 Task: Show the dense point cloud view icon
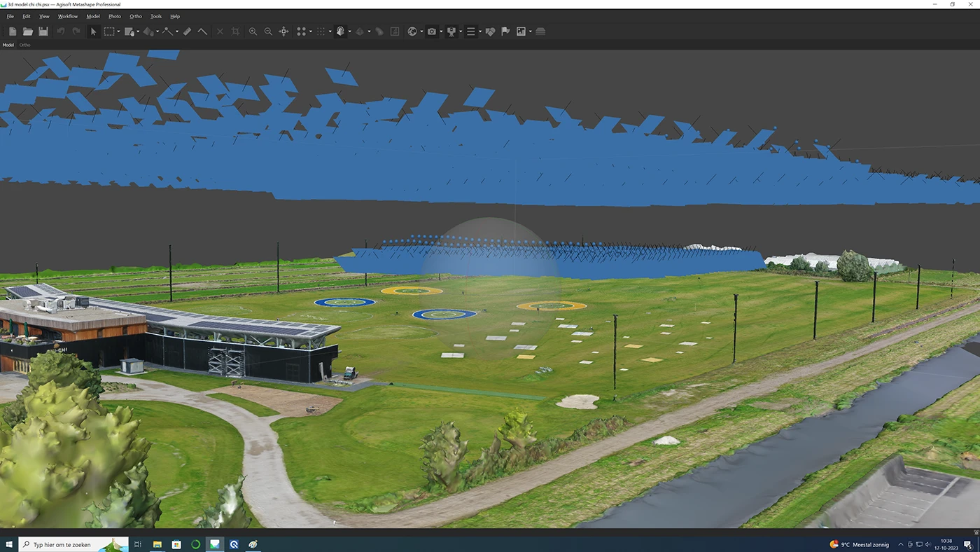pyautogui.click(x=321, y=32)
